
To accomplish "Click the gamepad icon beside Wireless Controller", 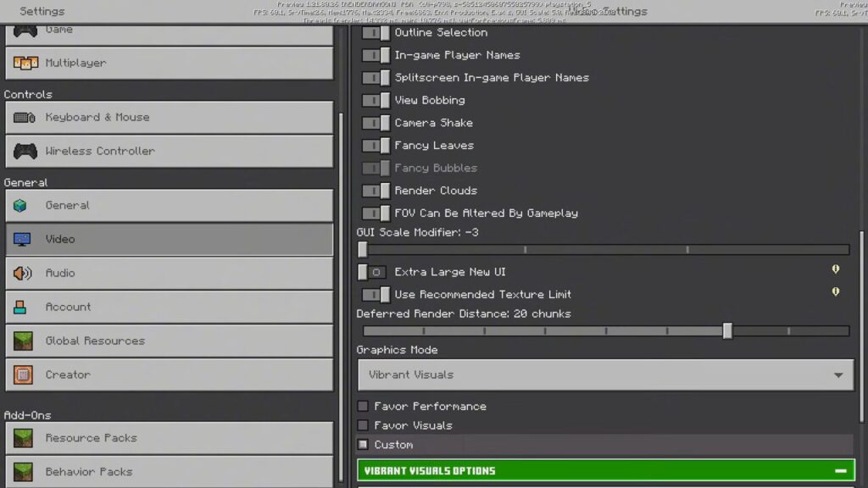I will click(x=25, y=151).
